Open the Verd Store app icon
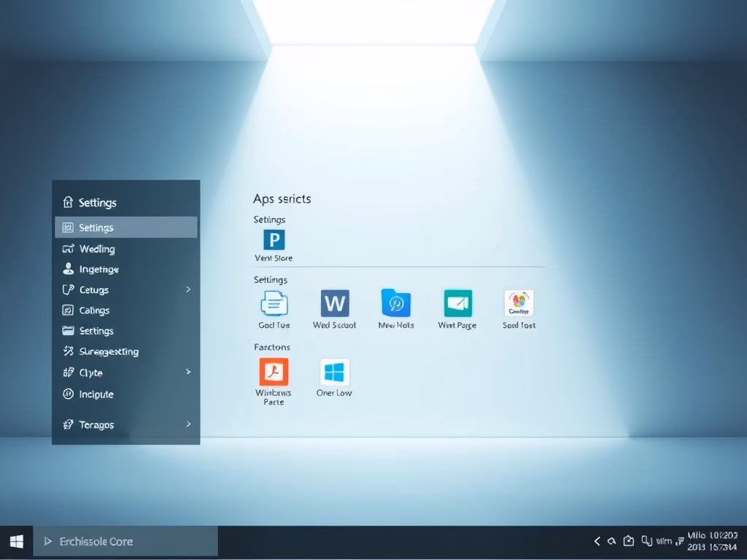Screen dimensions: 747x560 (274, 240)
